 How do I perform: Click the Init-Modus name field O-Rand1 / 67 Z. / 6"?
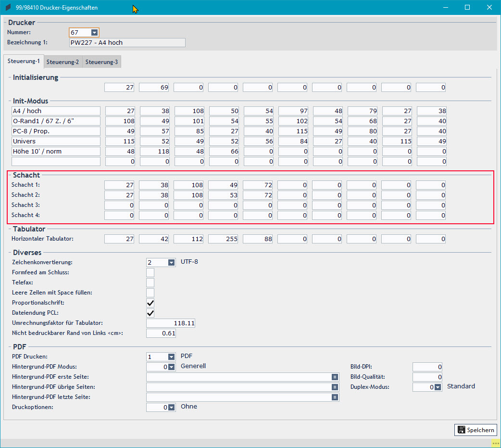point(56,121)
